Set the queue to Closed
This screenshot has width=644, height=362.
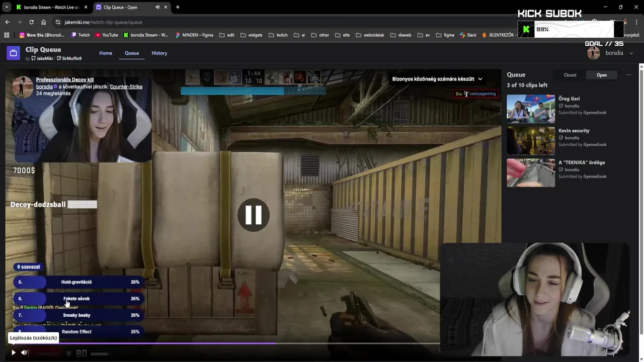click(570, 75)
